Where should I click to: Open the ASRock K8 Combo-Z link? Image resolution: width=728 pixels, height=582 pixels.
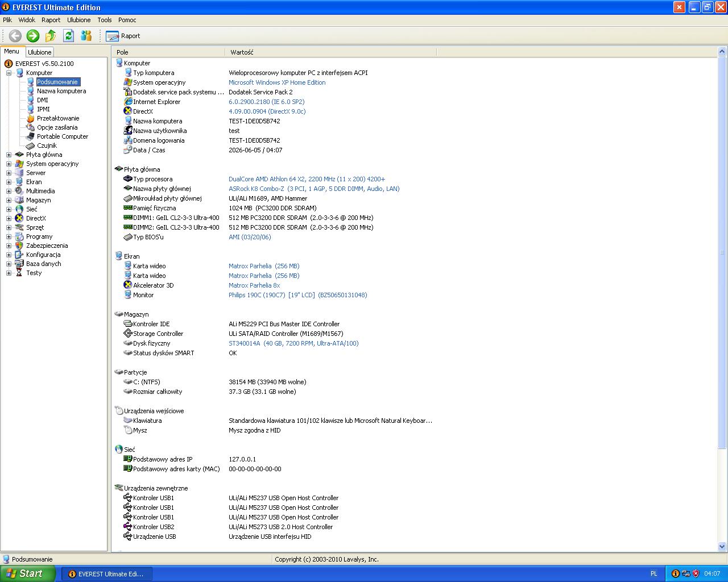(x=314, y=189)
